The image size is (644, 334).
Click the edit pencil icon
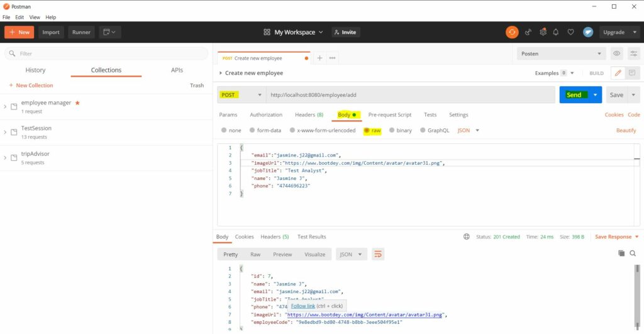pyautogui.click(x=618, y=73)
